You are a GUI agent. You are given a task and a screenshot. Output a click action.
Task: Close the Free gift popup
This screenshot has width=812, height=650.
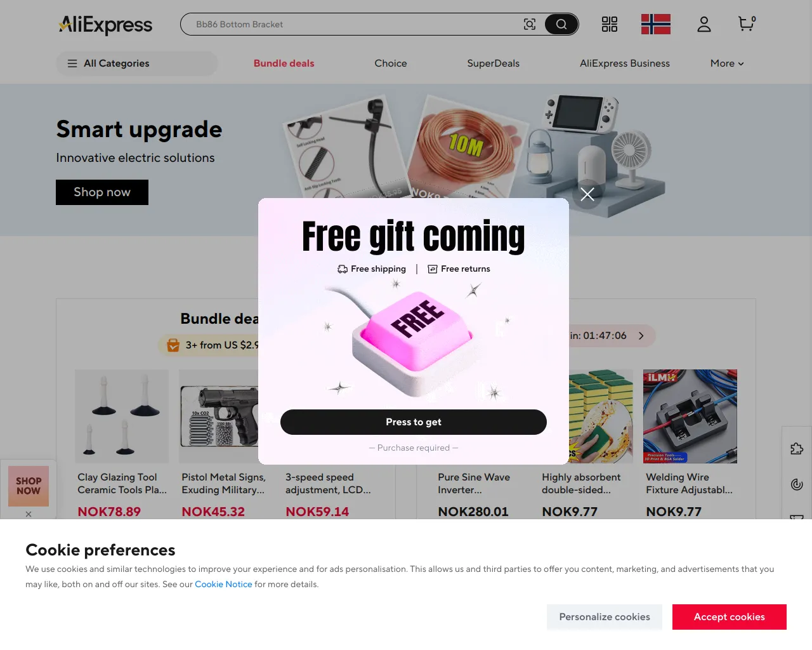[x=587, y=194]
